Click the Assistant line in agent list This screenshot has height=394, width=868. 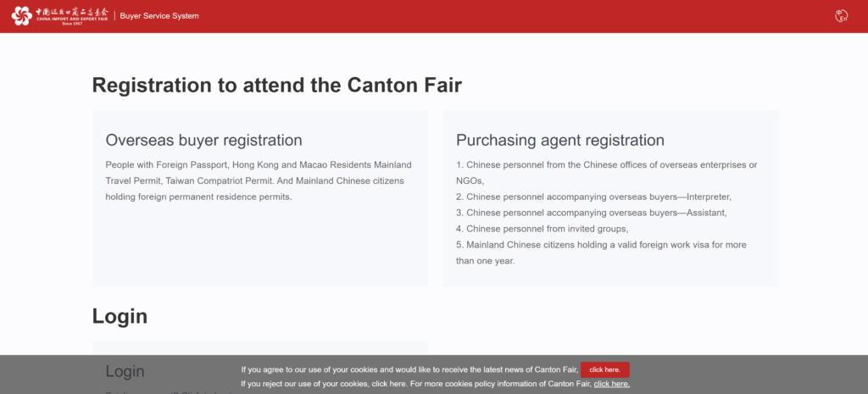point(592,213)
